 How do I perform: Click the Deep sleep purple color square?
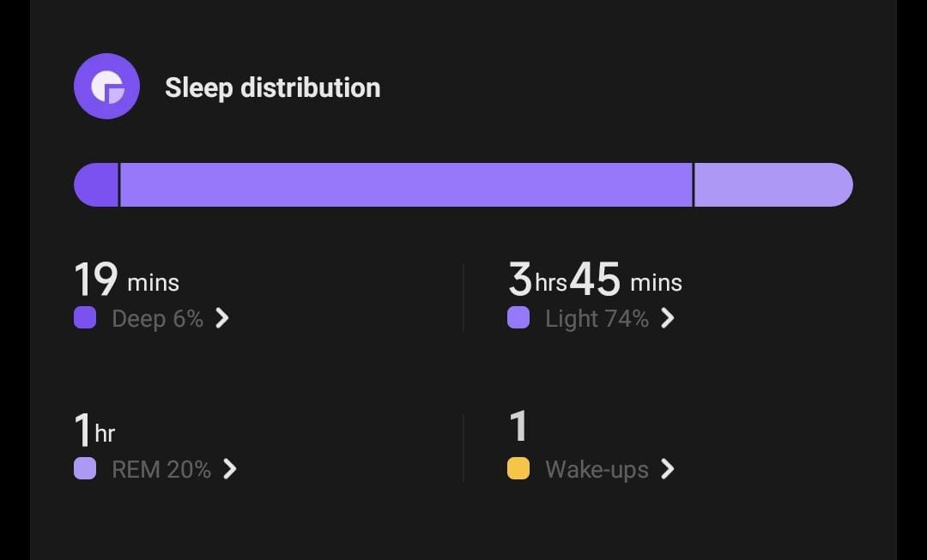coord(85,317)
